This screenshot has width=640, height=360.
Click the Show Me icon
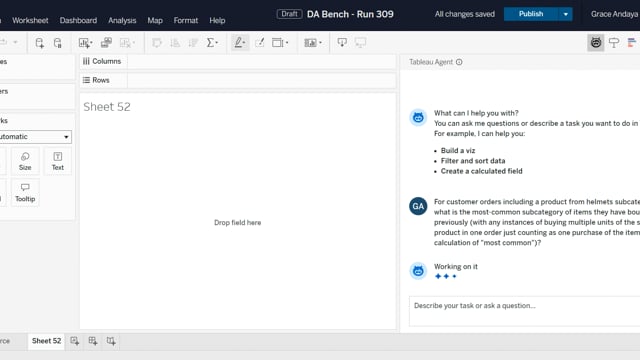tap(632, 42)
